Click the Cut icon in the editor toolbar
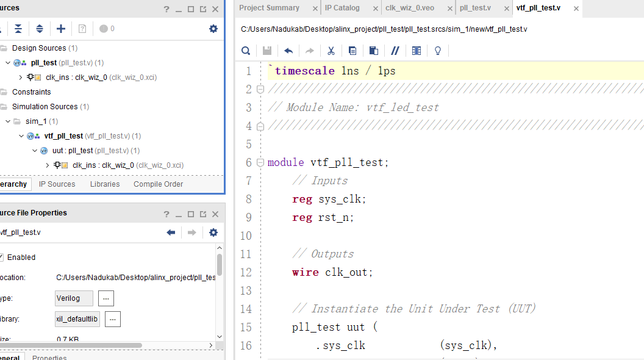This screenshot has height=360, width=644. click(x=331, y=51)
